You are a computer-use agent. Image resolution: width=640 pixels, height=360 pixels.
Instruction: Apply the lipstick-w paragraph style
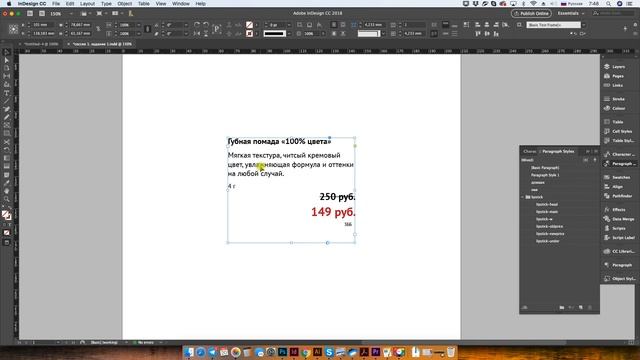[544, 219]
